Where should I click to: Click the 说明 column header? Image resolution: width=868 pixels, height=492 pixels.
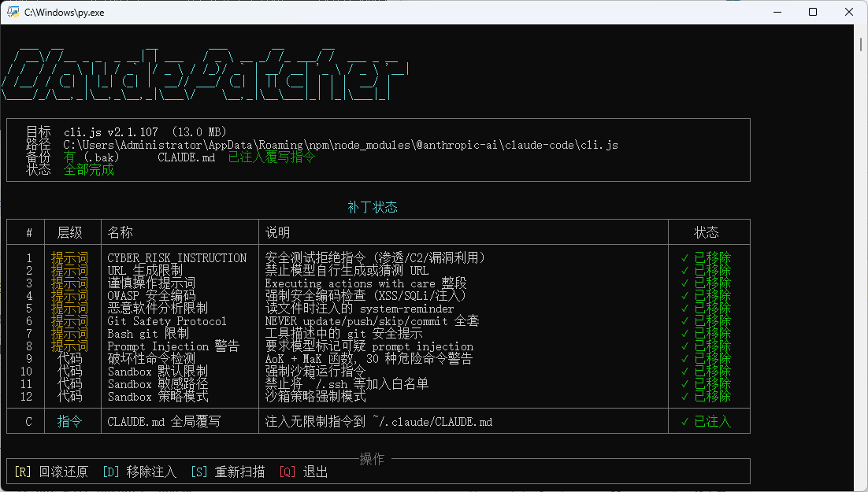click(x=278, y=232)
